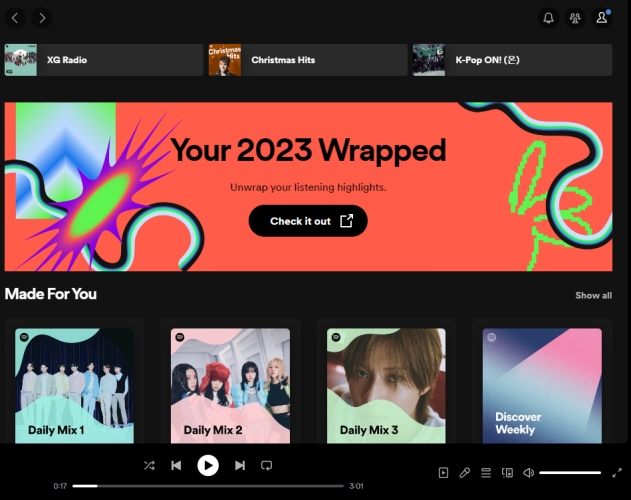
Task: Toggle repeat mode
Action: coord(266,465)
